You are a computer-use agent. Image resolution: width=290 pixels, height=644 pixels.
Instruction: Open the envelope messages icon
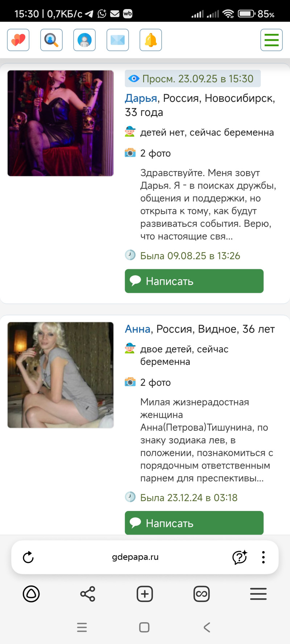(x=118, y=40)
